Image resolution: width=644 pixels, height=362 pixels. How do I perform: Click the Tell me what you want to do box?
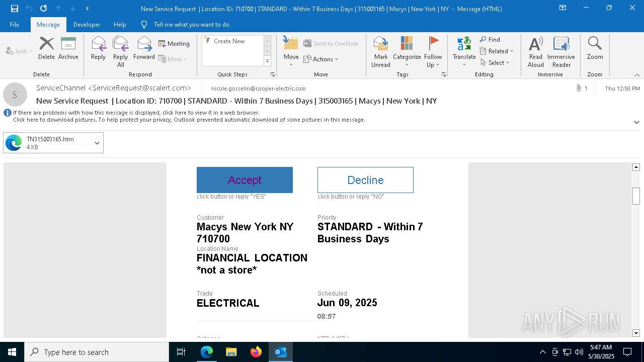pyautogui.click(x=191, y=25)
